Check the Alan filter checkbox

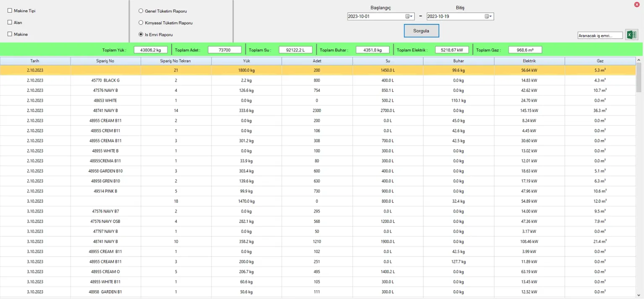click(x=10, y=23)
